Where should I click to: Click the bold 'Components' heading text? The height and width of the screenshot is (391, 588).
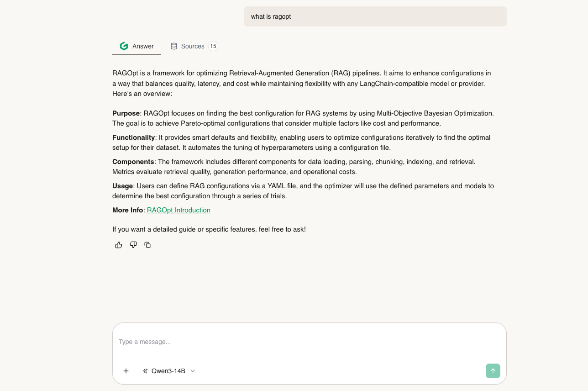point(133,162)
